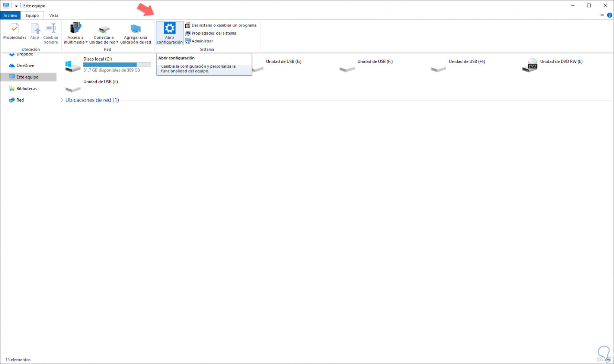Click the Ubicaciones de red (1) header
This screenshot has height=364, width=614.
pyautogui.click(x=92, y=100)
